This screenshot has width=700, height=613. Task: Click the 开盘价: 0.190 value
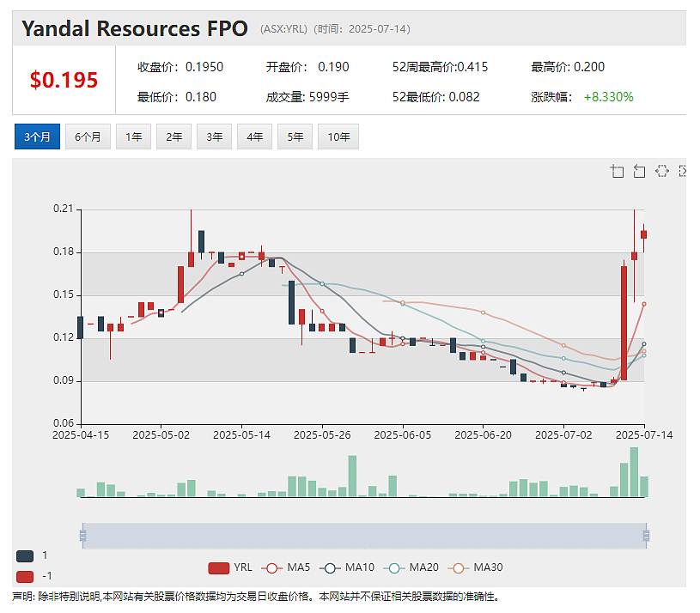pos(307,67)
